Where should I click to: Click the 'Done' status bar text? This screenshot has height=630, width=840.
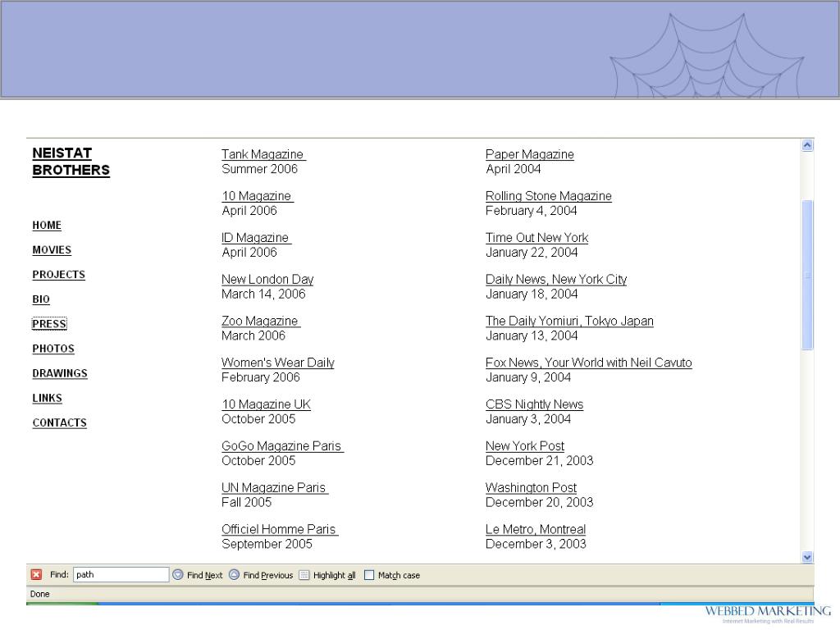pyautogui.click(x=39, y=594)
